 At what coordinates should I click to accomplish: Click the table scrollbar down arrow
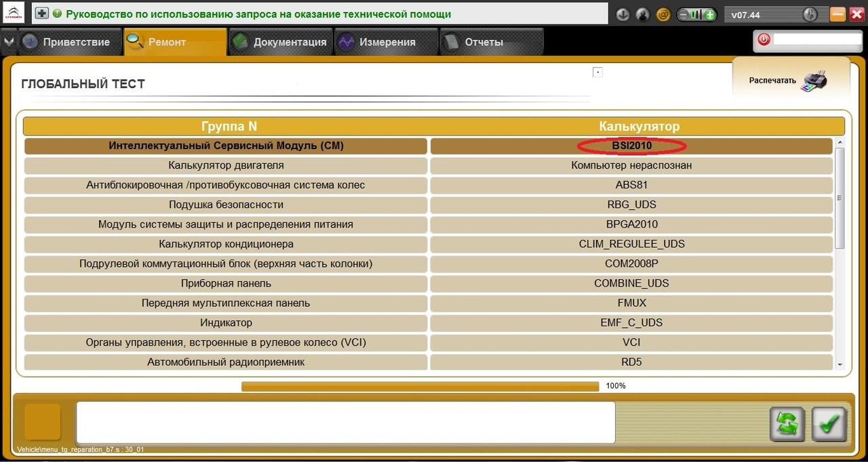click(840, 365)
